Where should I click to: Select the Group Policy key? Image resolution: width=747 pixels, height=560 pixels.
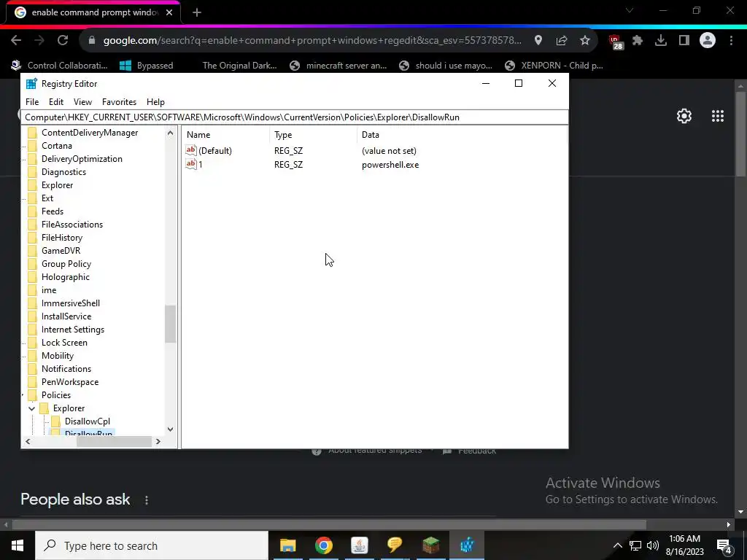point(66,264)
